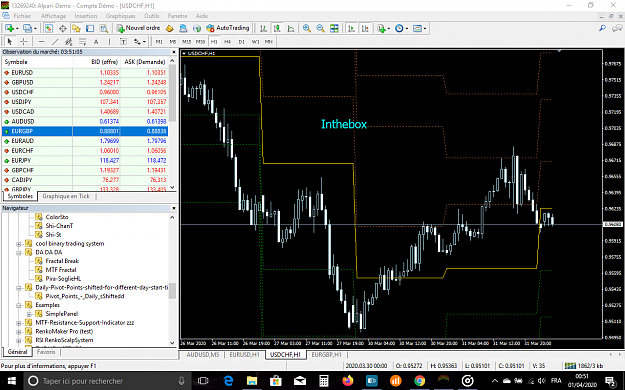Open the Strategy Tester icon
The image size is (625, 390).
pos(104,28)
